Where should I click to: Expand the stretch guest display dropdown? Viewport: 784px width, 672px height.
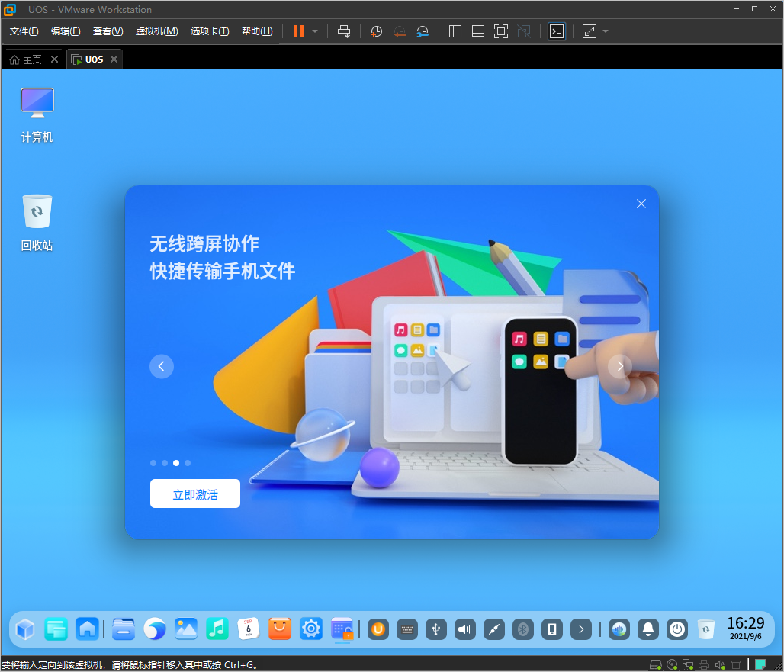(606, 31)
